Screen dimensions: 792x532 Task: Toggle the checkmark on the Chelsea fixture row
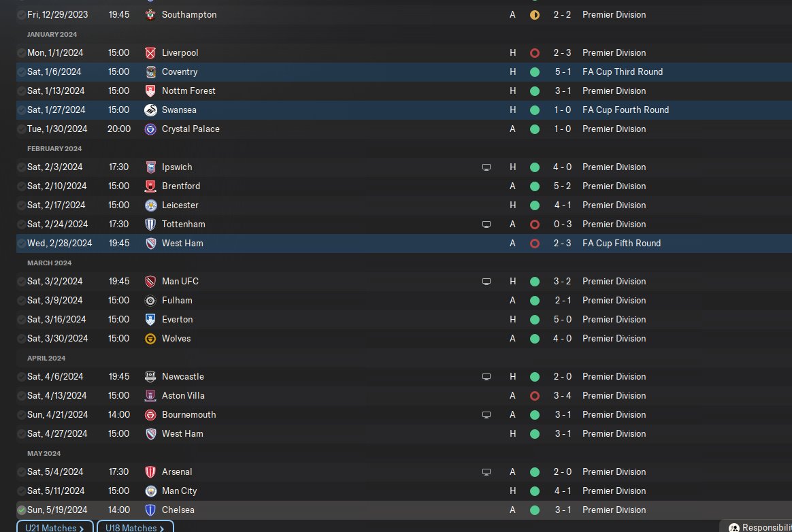pos(22,510)
